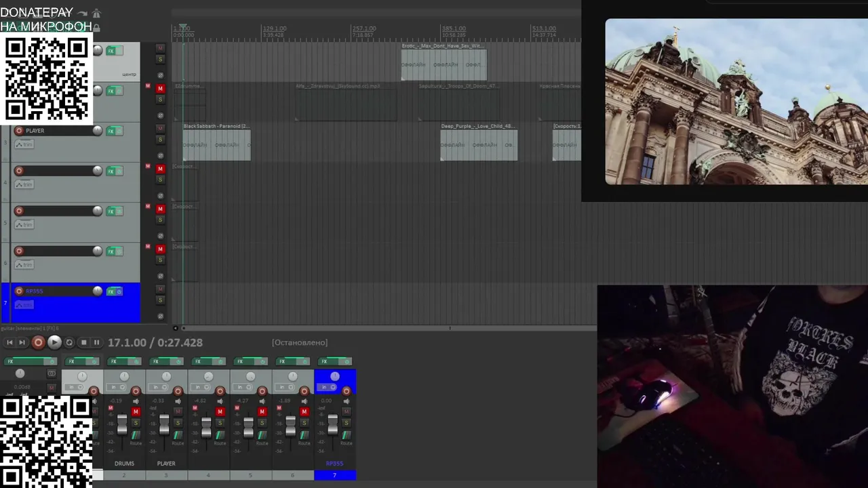Open the FX chain of PLAYER track
Image resolution: width=868 pixels, height=488 pixels.
(x=111, y=131)
